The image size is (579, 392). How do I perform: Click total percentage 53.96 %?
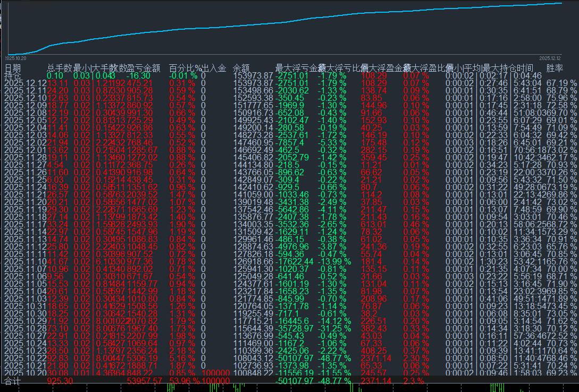(x=184, y=381)
